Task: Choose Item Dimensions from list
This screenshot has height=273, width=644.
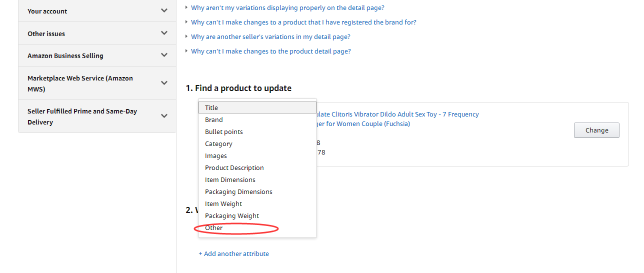Action: coord(230,179)
